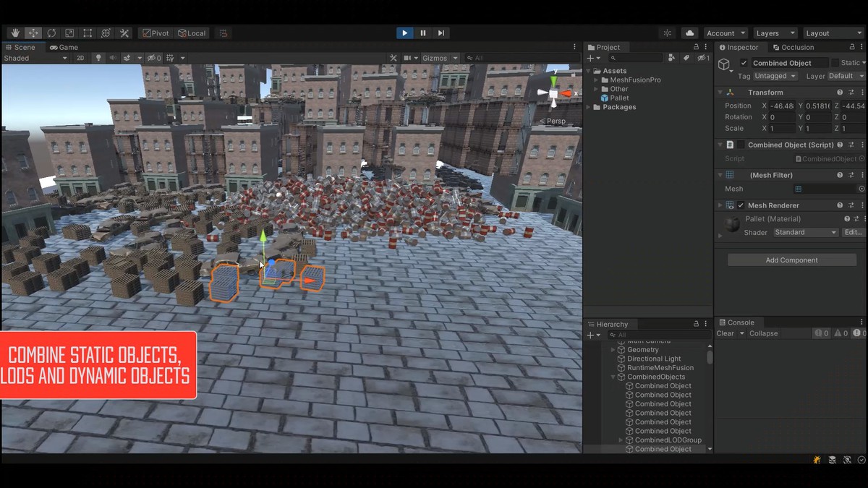Viewport: 868px width, 488px height.
Task: Open the Default layer dropdown
Action: coord(846,76)
